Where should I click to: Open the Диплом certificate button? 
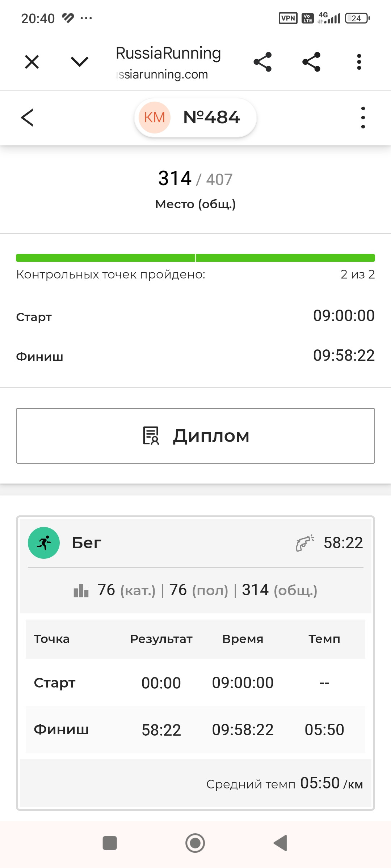(x=195, y=436)
